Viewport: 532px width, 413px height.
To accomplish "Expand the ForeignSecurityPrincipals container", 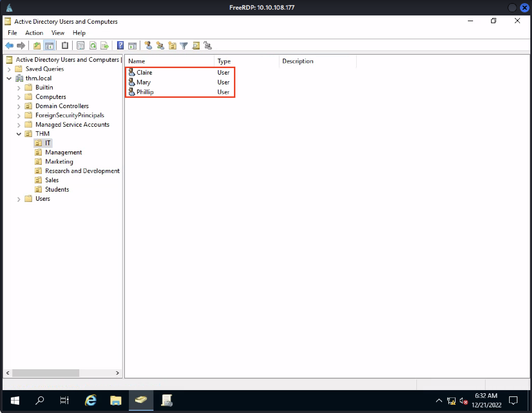I will (x=19, y=116).
